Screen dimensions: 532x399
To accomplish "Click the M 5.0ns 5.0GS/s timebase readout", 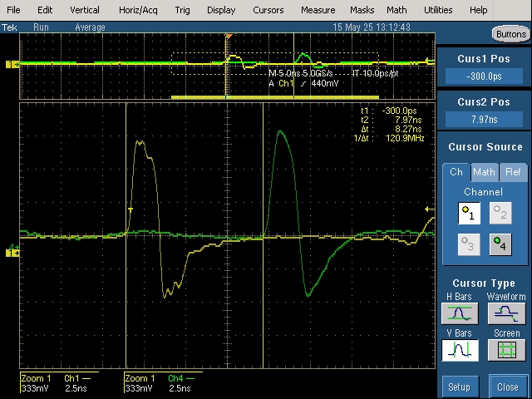I will click(301, 73).
